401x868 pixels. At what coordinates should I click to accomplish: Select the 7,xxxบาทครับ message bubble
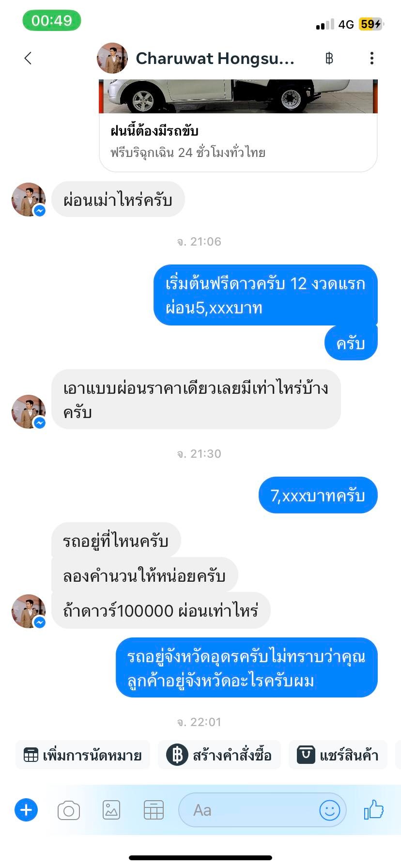pos(318,495)
